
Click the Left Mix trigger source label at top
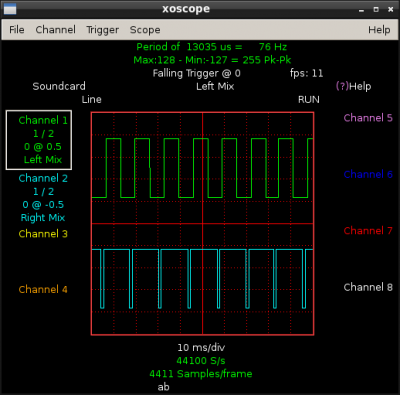215,86
